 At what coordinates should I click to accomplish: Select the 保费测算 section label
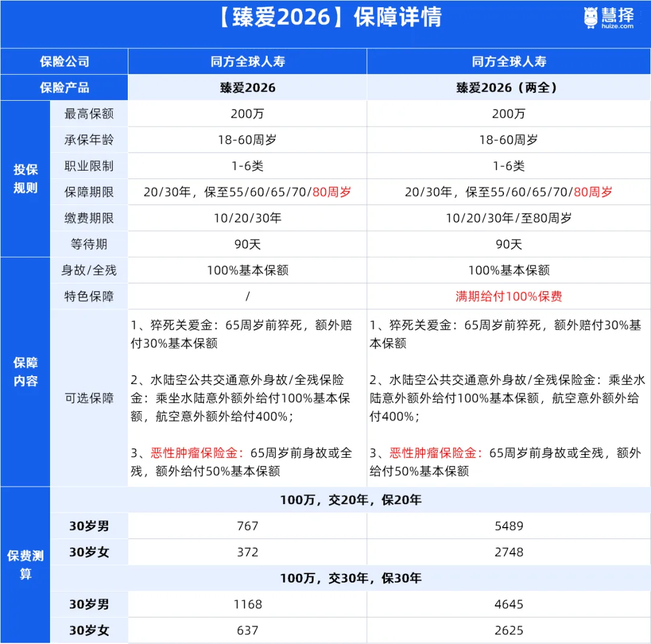(25, 562)
